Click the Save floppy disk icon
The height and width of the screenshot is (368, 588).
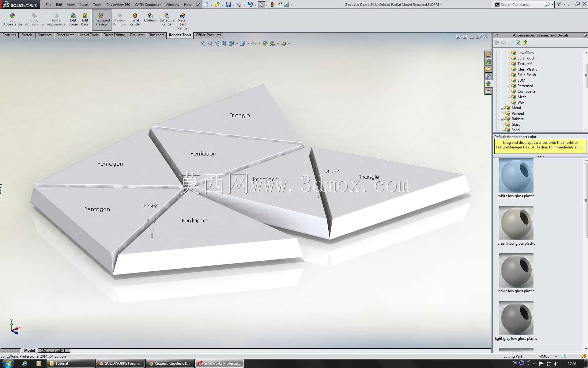click(x=228, y=5)
